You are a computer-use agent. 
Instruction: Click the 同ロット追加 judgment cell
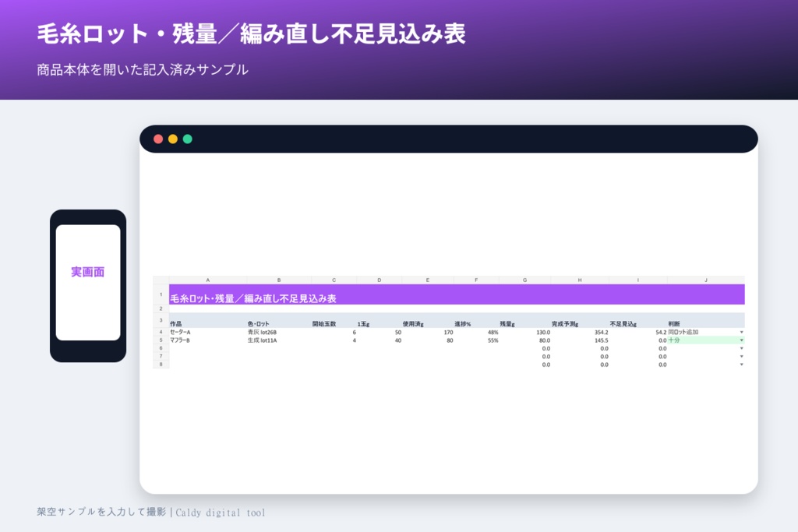(x=706, y=332)
